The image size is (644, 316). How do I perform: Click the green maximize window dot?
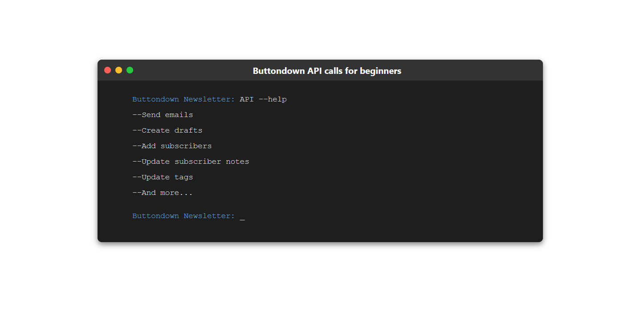(x=130, y=70)
